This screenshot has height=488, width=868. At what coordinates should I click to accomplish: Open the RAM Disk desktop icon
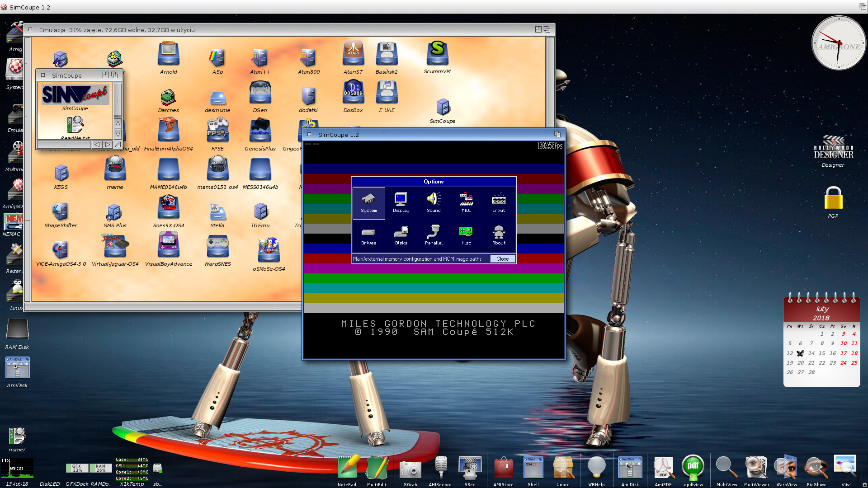[17, 334]
